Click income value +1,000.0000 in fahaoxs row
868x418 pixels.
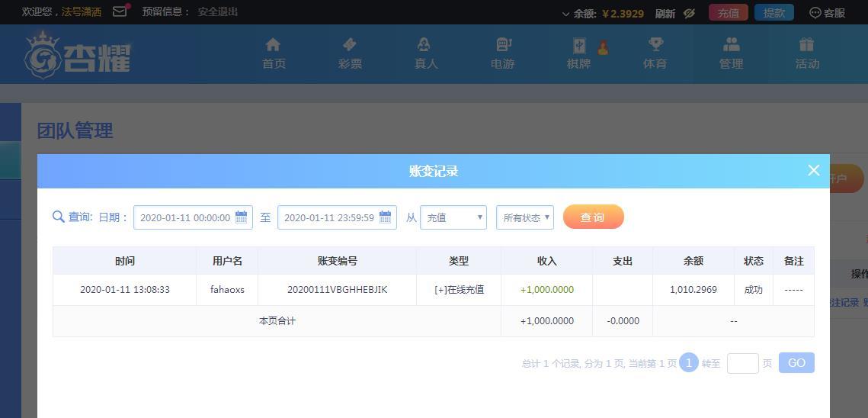click(547, 290)
